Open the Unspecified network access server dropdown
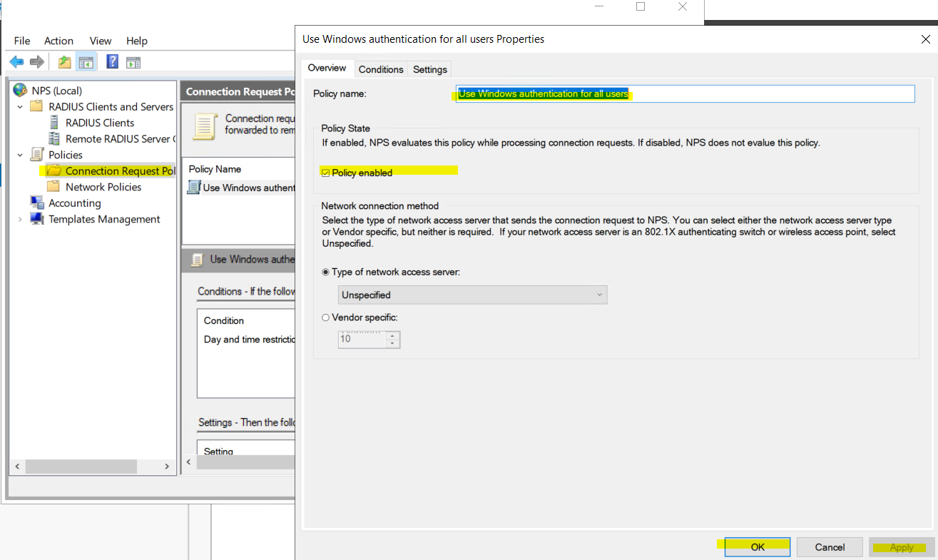 click(x=472, y=295)
